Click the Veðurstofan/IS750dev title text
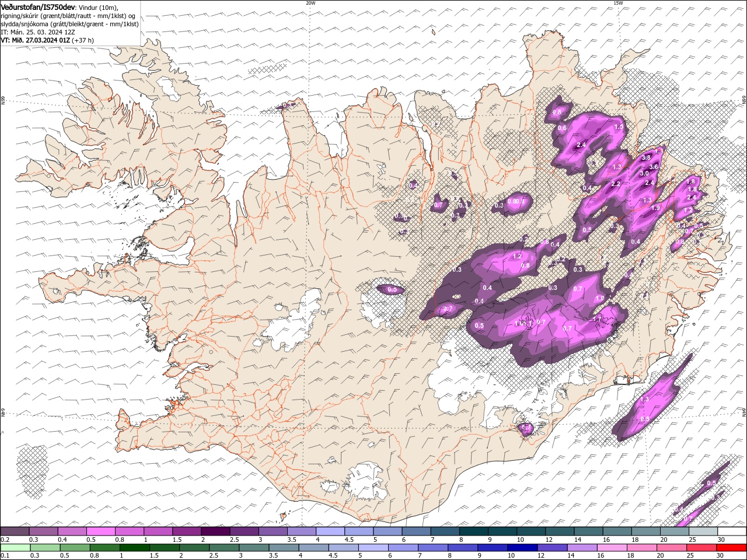 tap(39, 7)
